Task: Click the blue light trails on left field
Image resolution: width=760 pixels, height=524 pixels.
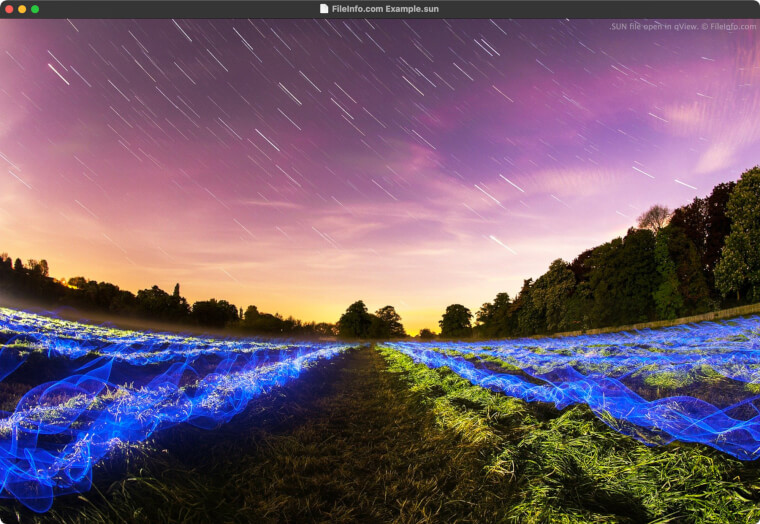Action: 120,400
